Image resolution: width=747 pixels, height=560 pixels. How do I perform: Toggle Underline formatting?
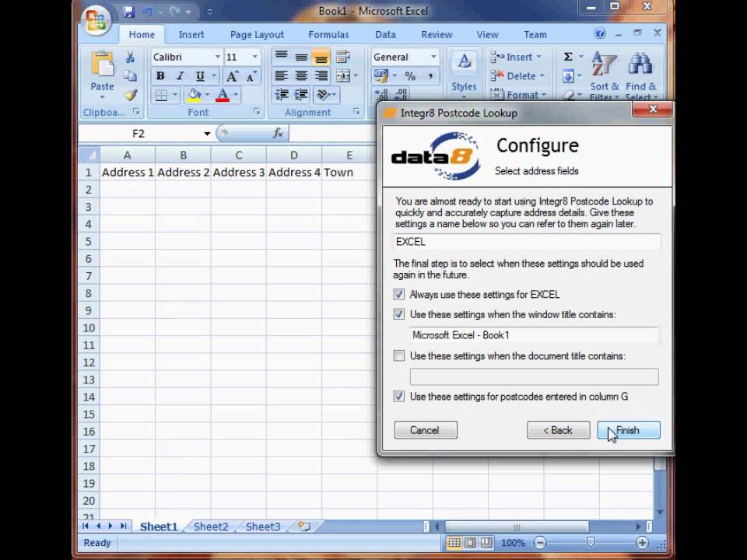(200, 75)
